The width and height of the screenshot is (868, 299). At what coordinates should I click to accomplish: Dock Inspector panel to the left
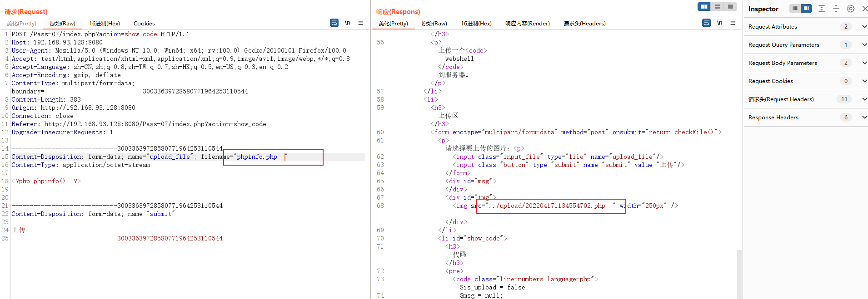(795, 8)
